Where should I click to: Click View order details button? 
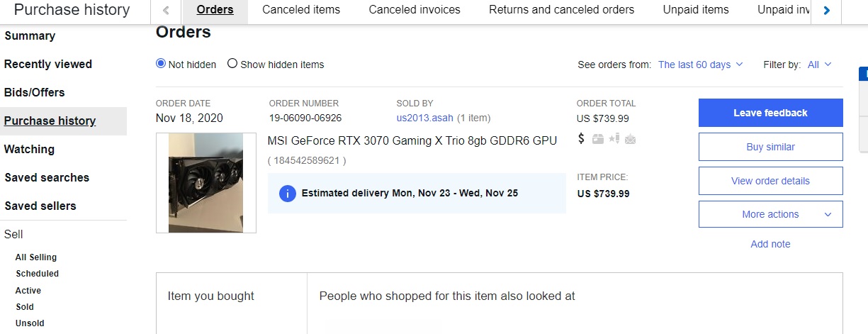pyautogui.click(x=770, y=181)
